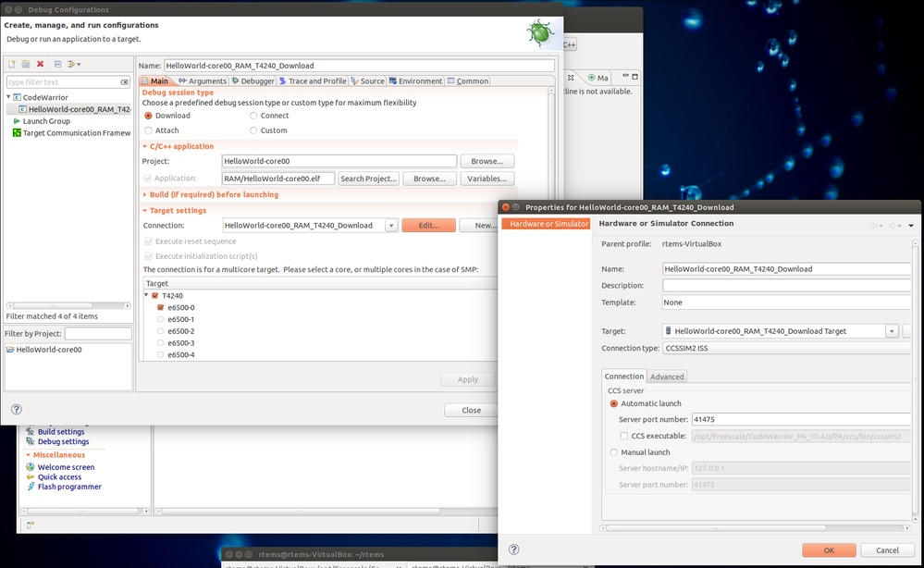Click the Variables... button
Viewport: 924px width, 568px height.
click(x=487, y=179)
